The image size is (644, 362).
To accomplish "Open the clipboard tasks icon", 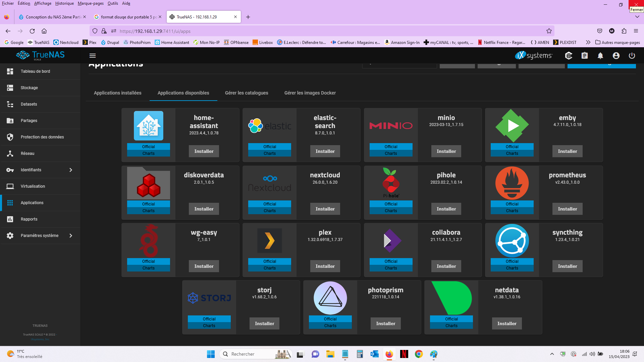I will (585, 56).
